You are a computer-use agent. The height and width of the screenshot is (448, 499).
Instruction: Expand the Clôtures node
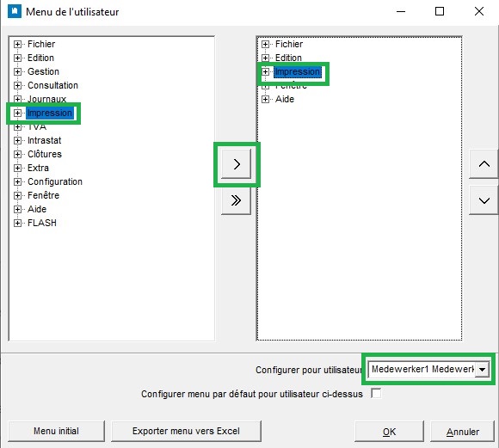tap(17, 154)
